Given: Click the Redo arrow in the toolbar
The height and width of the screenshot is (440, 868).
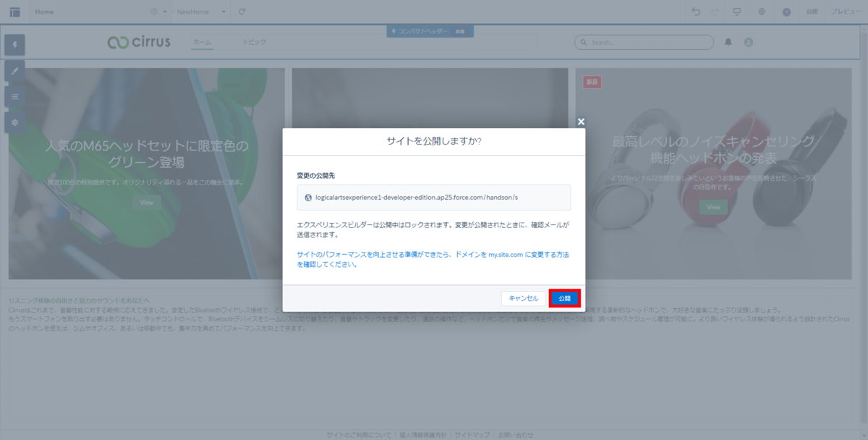Looking at the screenshot, I should click(713, 12).
